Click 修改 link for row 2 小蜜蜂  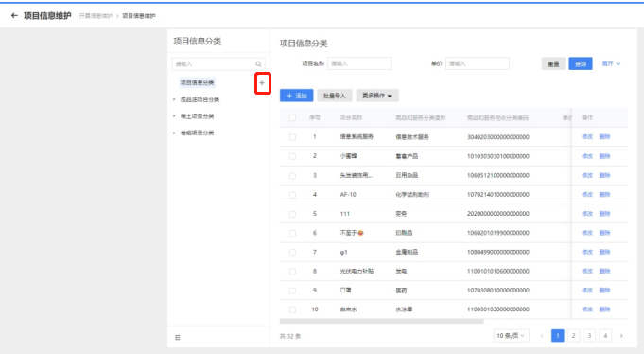point(587,156)
